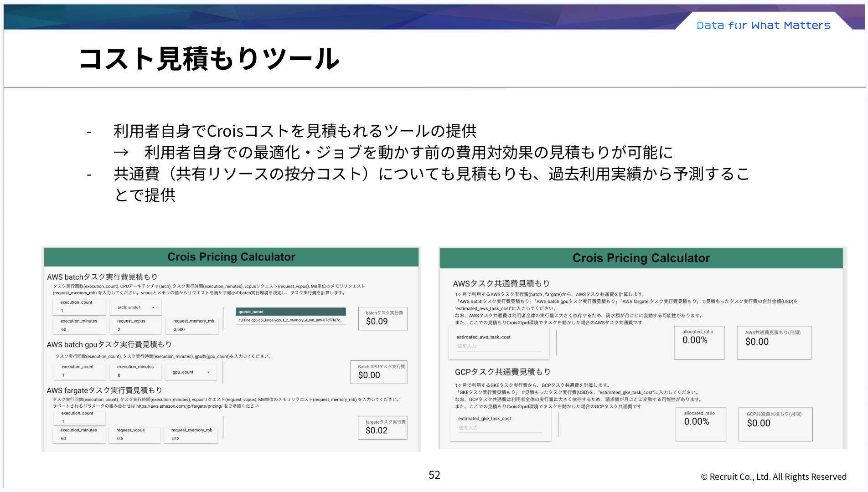Open the arch dropdown showing amd64

[x=135, y=307]
